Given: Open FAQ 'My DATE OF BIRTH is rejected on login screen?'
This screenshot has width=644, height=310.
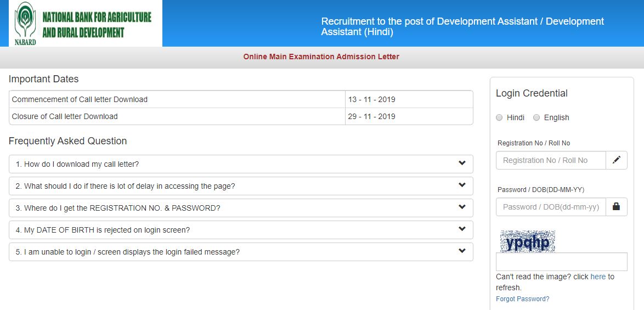Looking at the screenshot, I should [103, 230].
